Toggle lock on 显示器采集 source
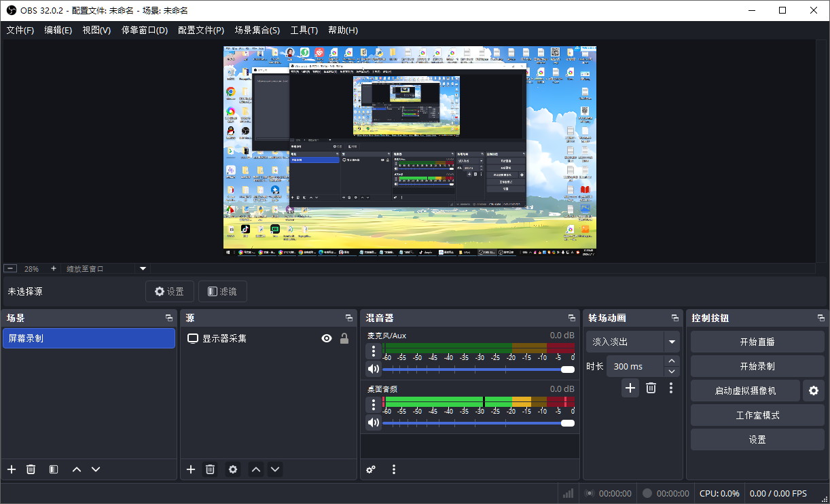The image size is (830, 504). tap(344, 338)
